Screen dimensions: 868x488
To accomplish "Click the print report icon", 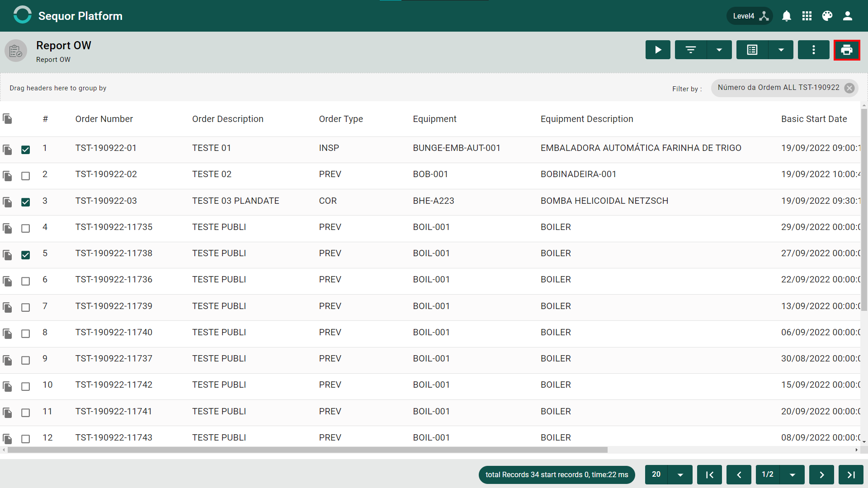I will click(x=847, y=50).
